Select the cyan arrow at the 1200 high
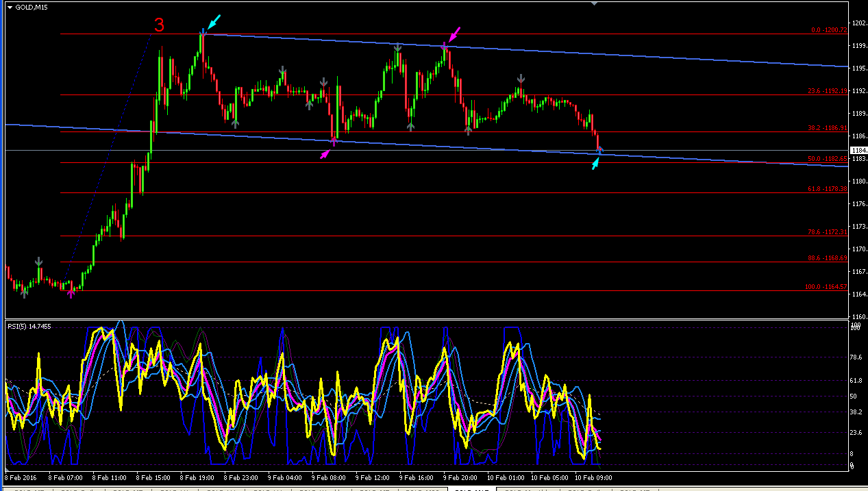This screenshot has width=868, height=491. 214,21
